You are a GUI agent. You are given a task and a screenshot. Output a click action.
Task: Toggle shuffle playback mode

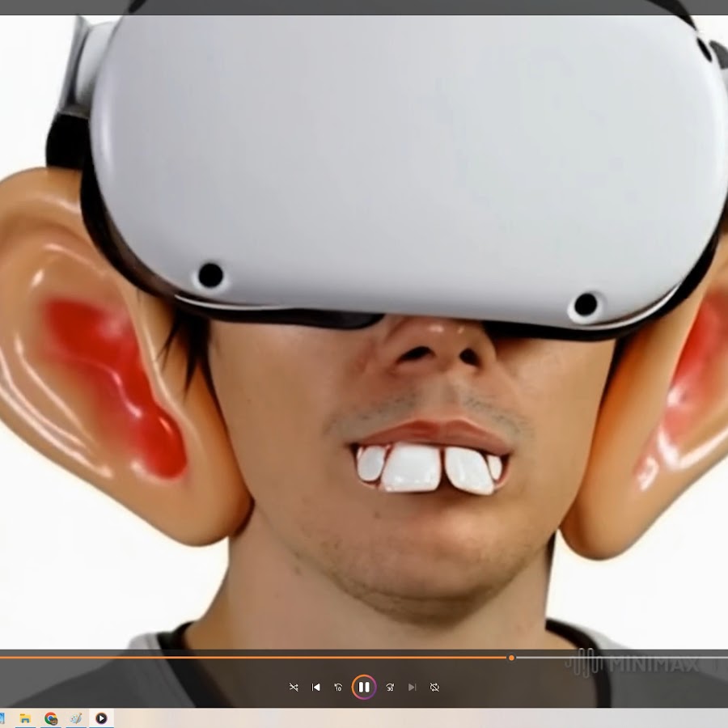pyautogui.click(x=294, y=687)
